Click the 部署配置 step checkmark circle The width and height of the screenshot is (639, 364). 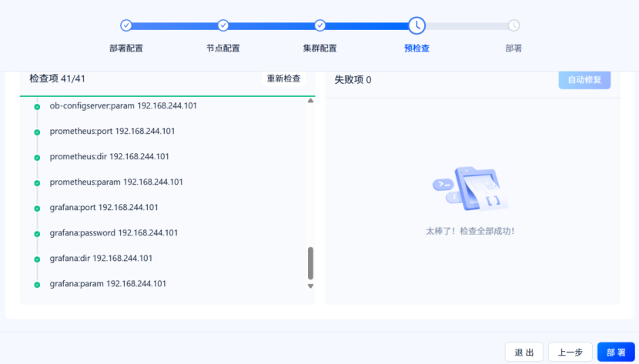(126, 25)
